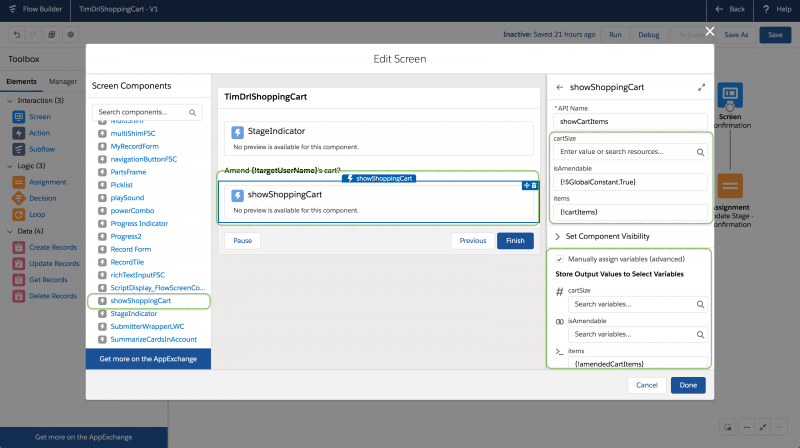This screenshot has width=800, height=448.
Task: Select powerCombo component
Action: [132, 210]
